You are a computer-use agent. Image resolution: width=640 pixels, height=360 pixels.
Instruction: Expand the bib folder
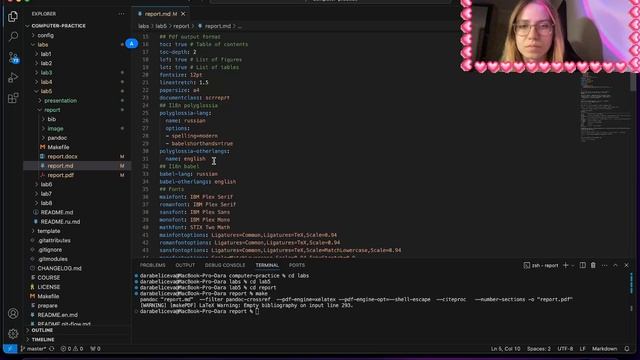51,120
